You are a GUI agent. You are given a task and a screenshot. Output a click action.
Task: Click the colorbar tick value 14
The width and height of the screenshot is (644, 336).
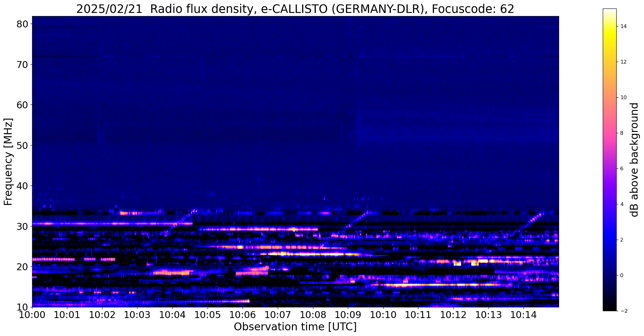623,26
